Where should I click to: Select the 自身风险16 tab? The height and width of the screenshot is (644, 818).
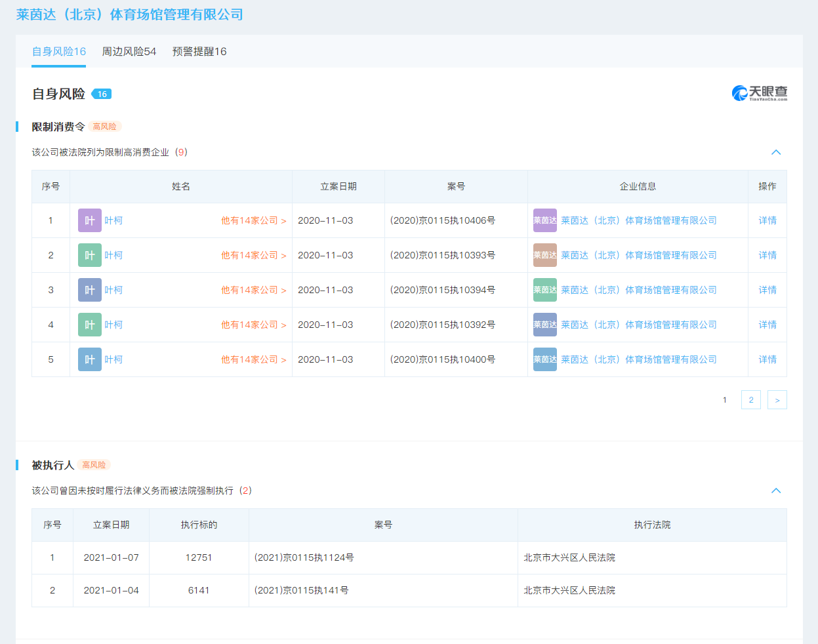click(x=59, y=52)
